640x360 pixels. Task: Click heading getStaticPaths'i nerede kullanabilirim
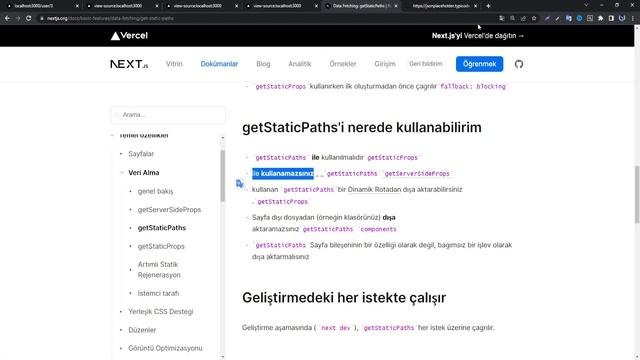pyautogui.click(x=362, y=128)
